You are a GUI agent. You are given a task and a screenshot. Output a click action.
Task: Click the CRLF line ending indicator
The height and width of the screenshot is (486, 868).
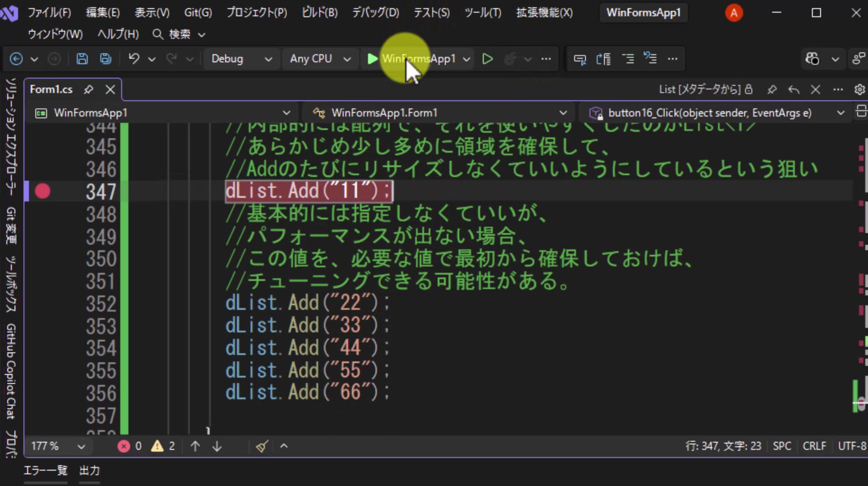(x=814, y=446)
